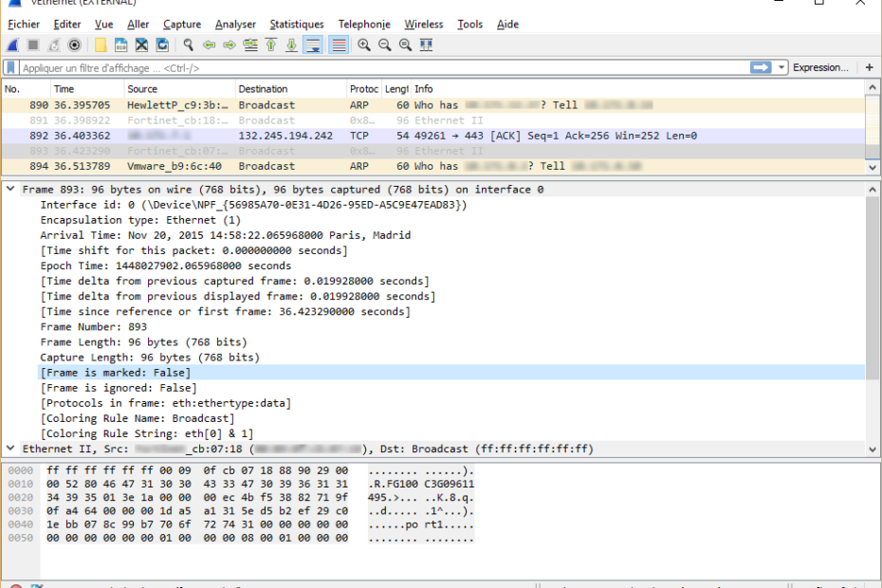882x588 pixels.
Task: Focus the display filter input field
Action: [385, 67]
